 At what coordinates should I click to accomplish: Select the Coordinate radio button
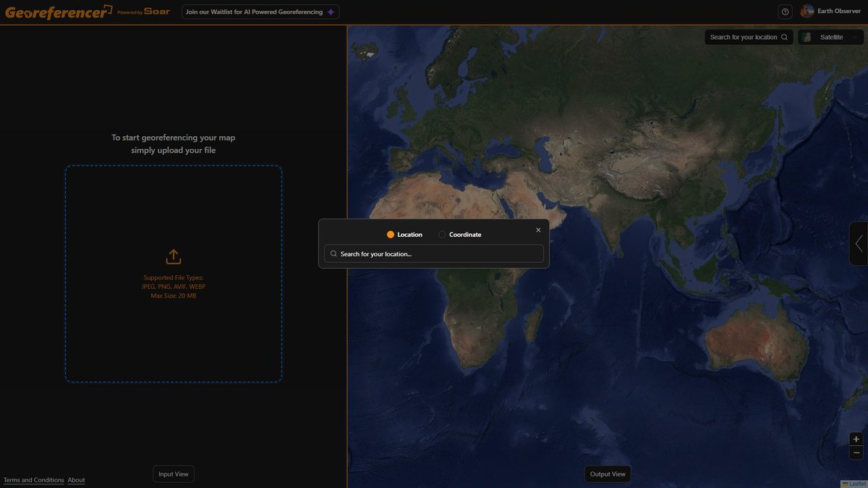point(441,234)
